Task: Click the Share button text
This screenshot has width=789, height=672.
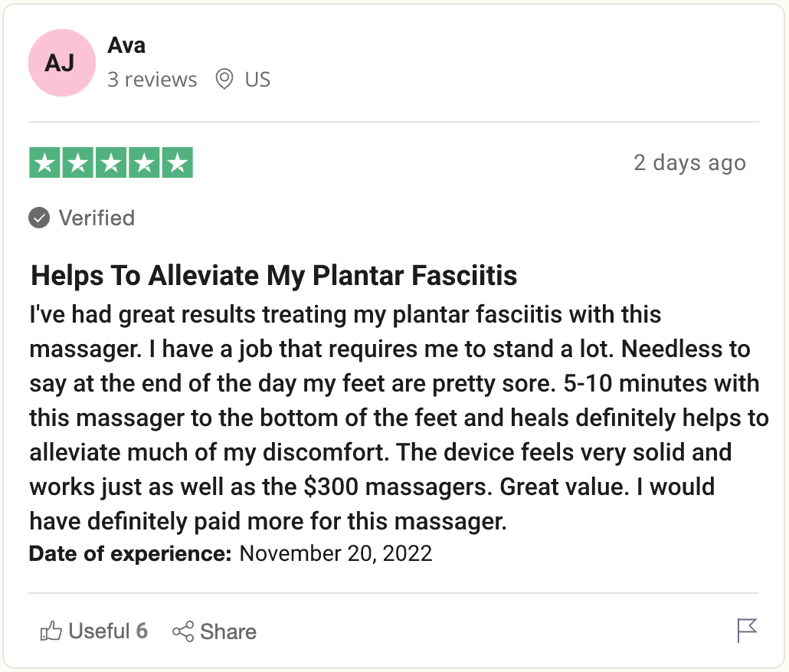Action: 228,631
